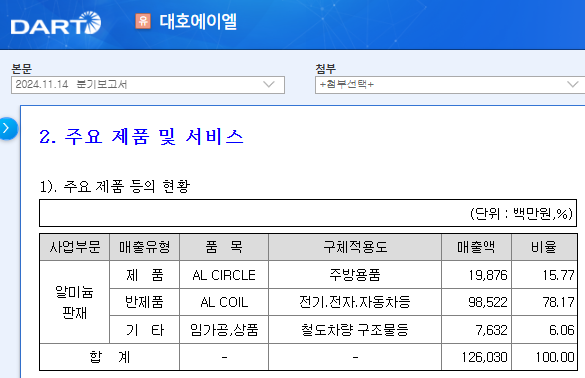Click the 6.06 ratio value
Viewport: 585px width, 378px height.
coord(561,330)
